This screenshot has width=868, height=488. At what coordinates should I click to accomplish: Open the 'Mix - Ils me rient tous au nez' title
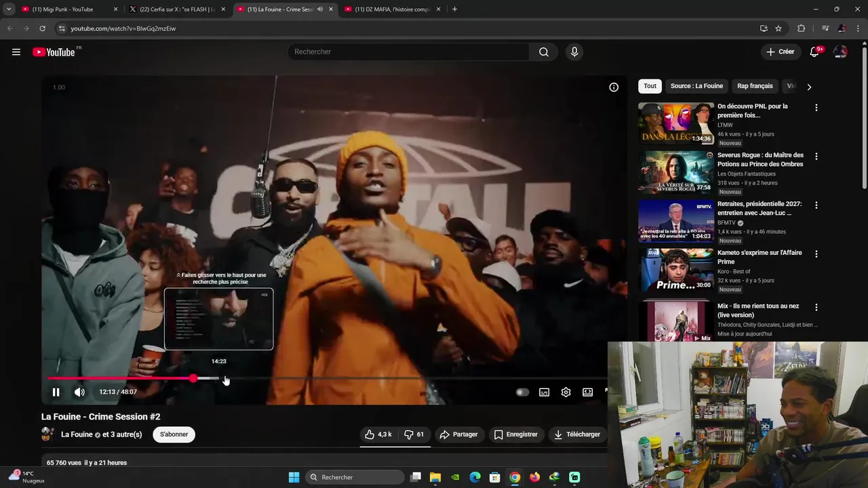tap(758, 310)
